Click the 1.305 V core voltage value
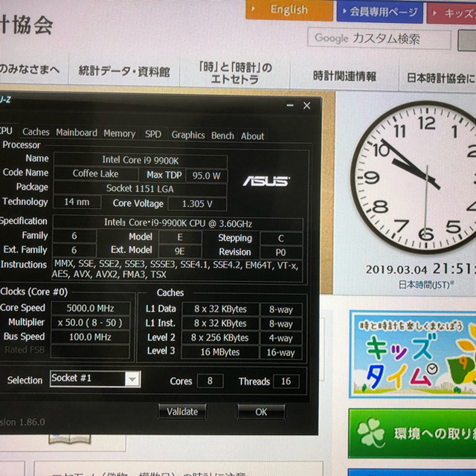 (197, 204)
